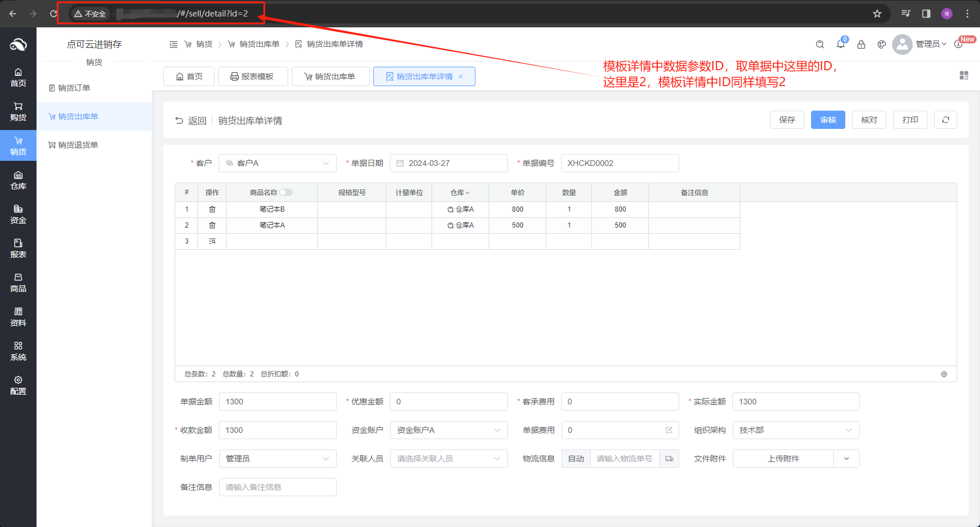
Task: Open the 管理员 user menu
Action: pos(931,44)
